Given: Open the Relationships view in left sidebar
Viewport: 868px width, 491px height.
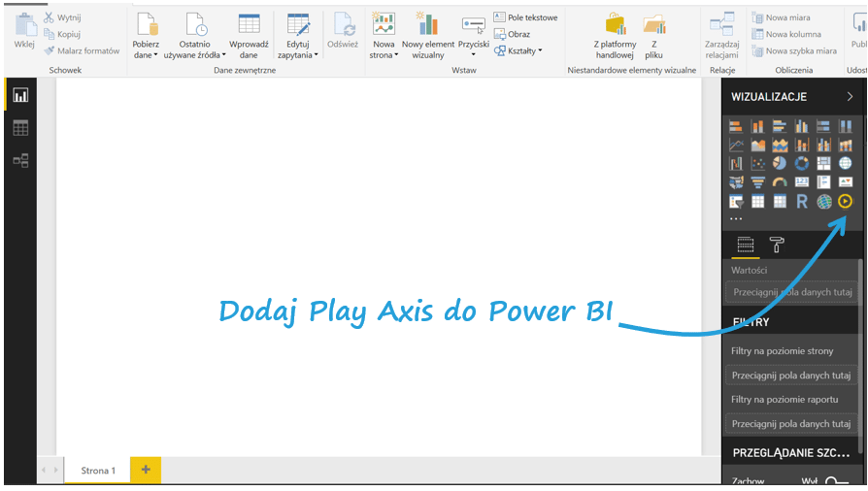Looking at the screenshot, I should pyautogui.click(x=20, y=160).
